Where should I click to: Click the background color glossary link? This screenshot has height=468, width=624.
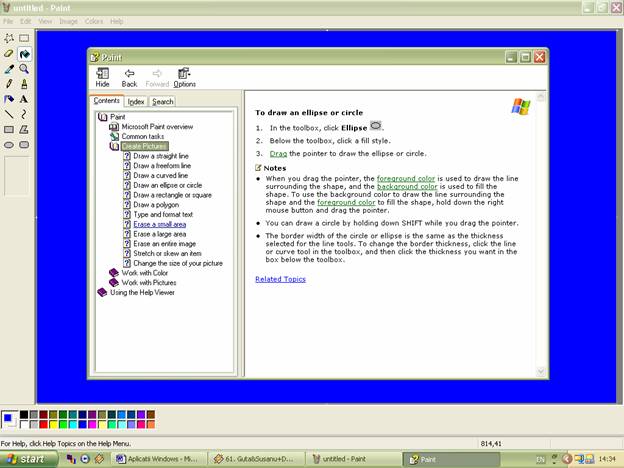[407, 187]
